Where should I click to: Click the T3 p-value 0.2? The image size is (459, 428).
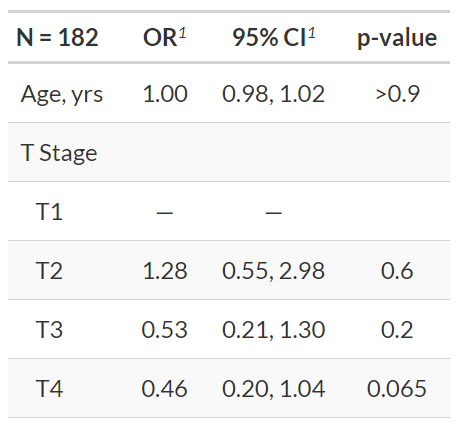tap(397, 330)
